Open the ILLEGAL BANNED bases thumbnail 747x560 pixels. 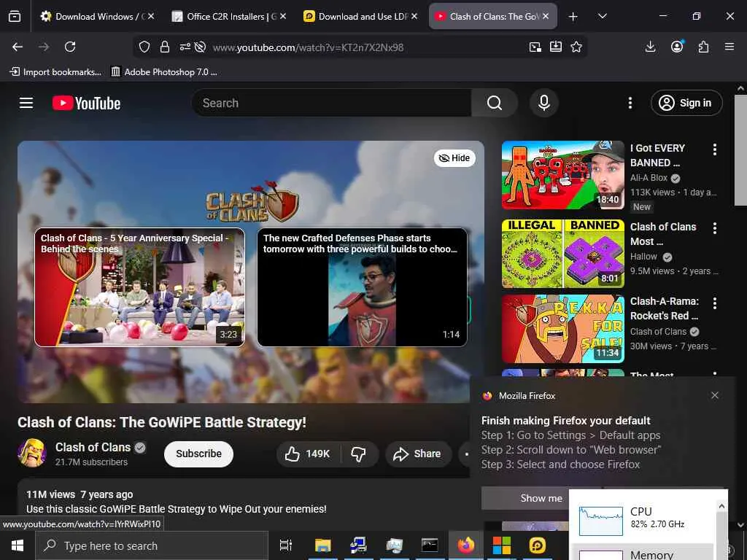coord(562,254)
